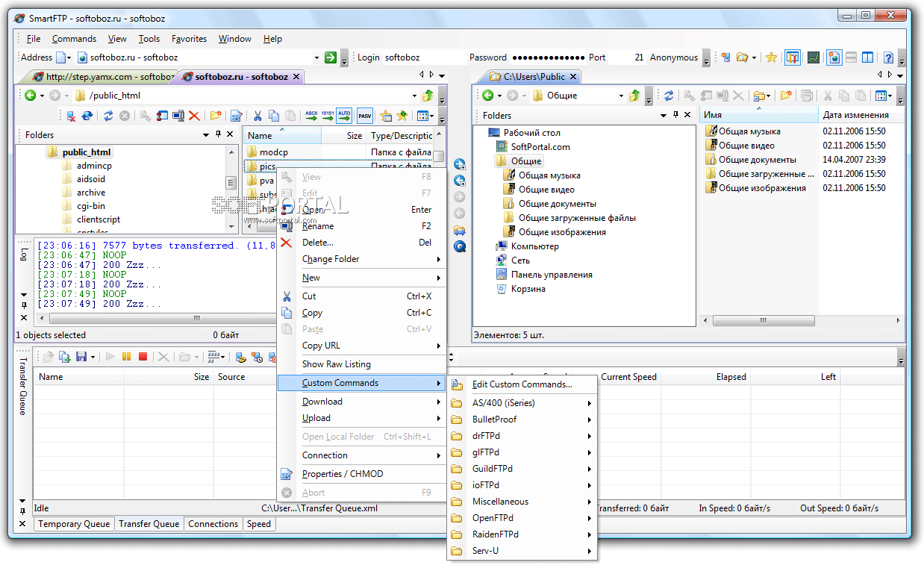Viewport: 924px width, 574px height.
Task: Toggle the browser view icon in main toolbar
Action: tap(834, 57)
